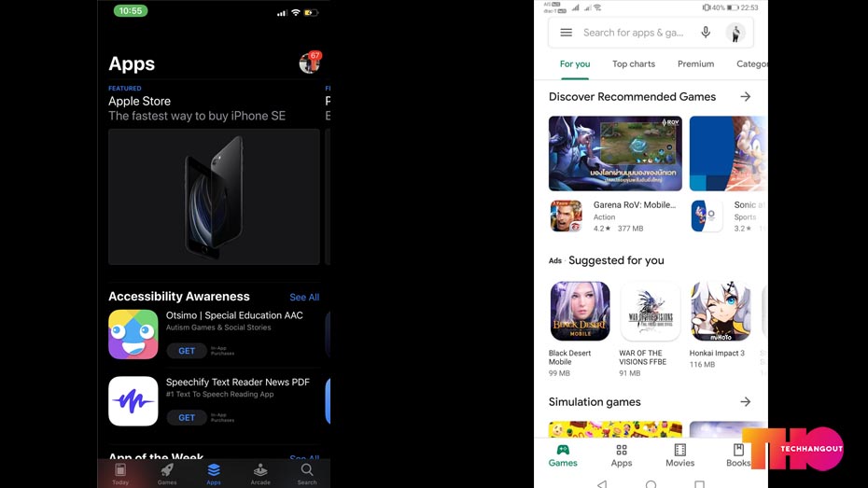Open the Search tab in App Store
Screen dimensions: 868x488
click(307, 474)
